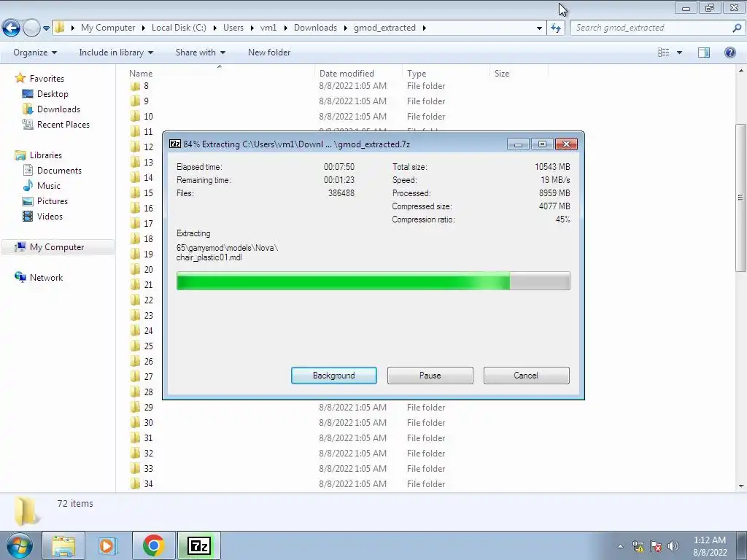Open the view options dropdown arrow

679,52
